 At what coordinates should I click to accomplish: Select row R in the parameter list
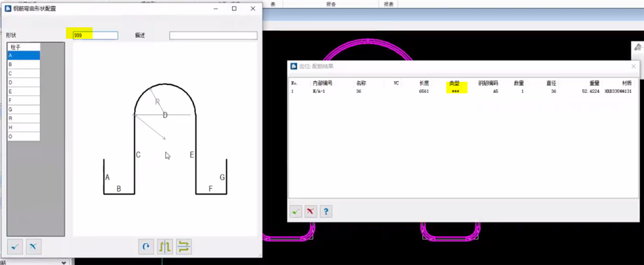[x=24, y=119]
